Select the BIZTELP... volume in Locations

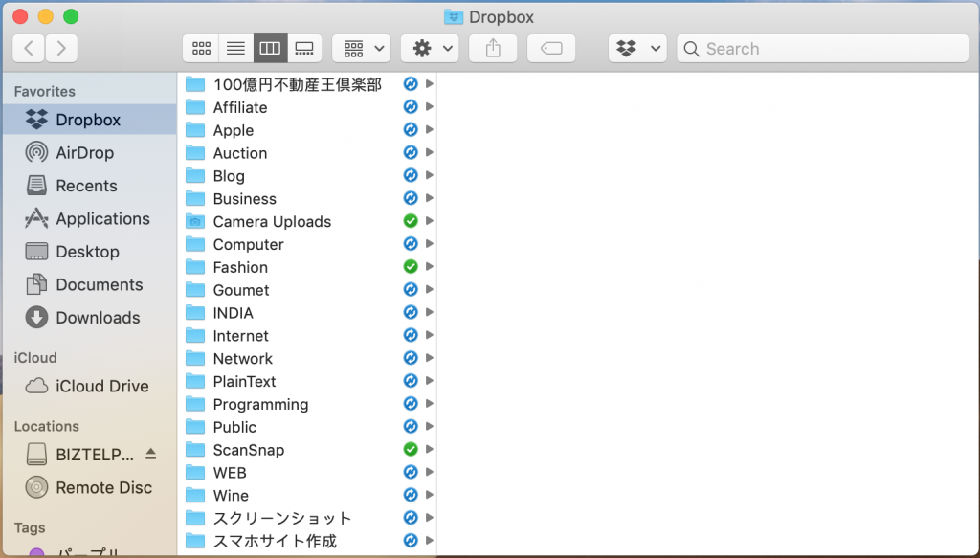click(x=89, y=455)
